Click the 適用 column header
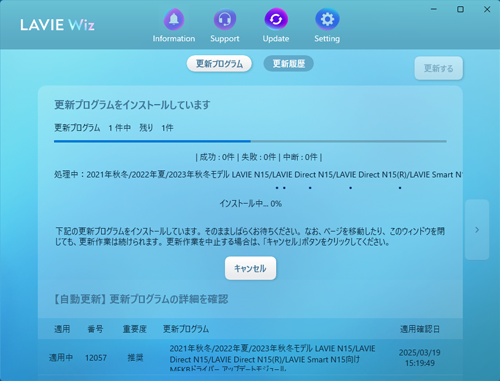The width and height of the screenshot is (500, 381). 62,329
